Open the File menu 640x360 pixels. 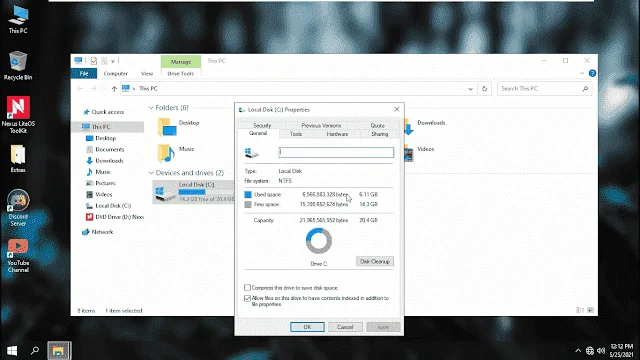coord(84,73)
